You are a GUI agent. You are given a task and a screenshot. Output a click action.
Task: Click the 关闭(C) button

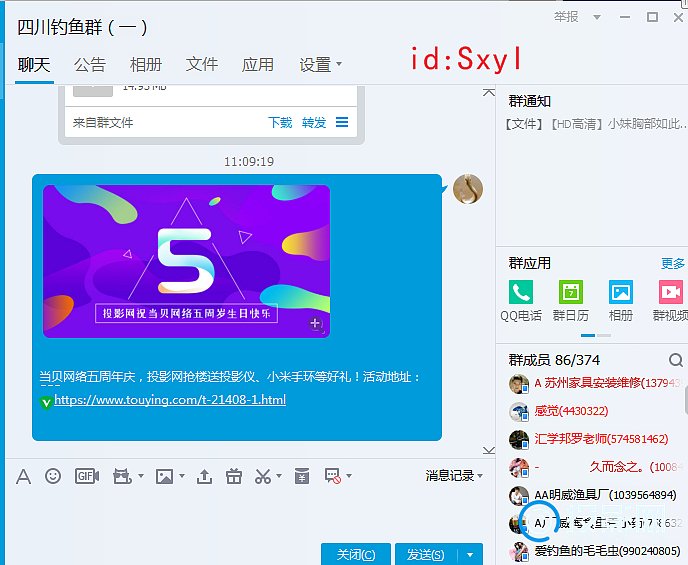[356, 554]
